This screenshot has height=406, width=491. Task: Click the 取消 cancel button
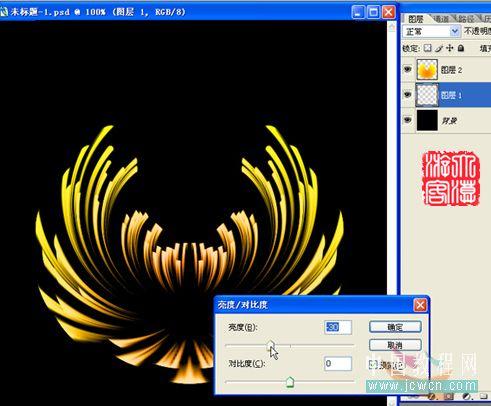[x=395, y=345]
